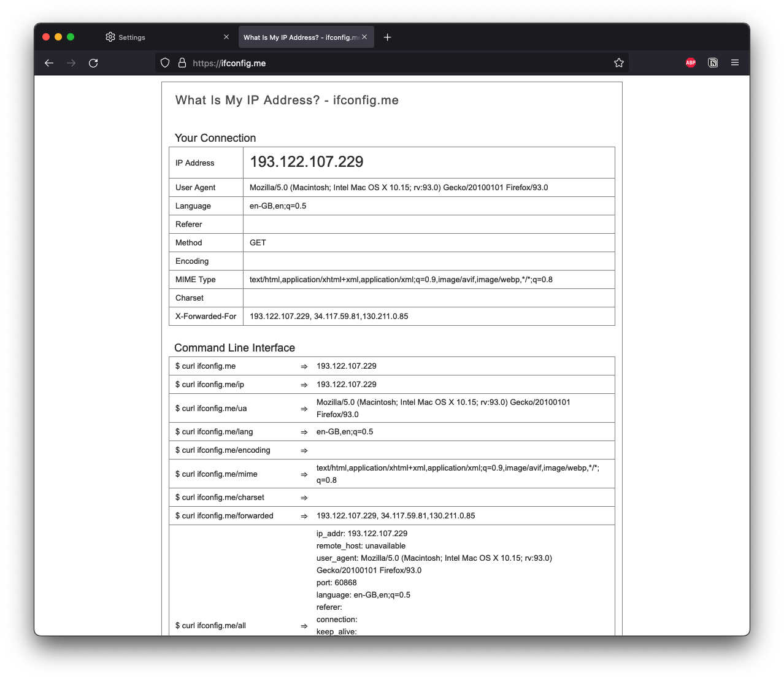Image resolution: width=784 pixels, height=681 pixels.
Task: Click the 'Command Line Interface' heading
Action: [235, 348]
